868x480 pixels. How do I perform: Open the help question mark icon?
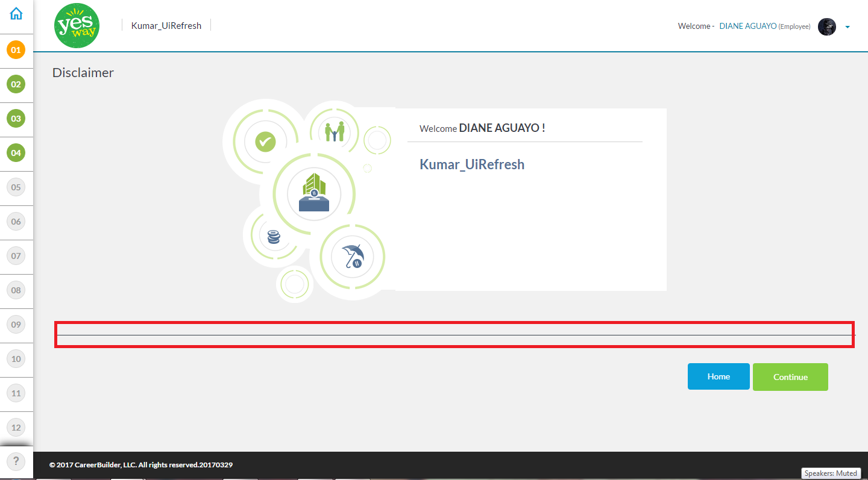pyautogui.click(x=16, y=462)
